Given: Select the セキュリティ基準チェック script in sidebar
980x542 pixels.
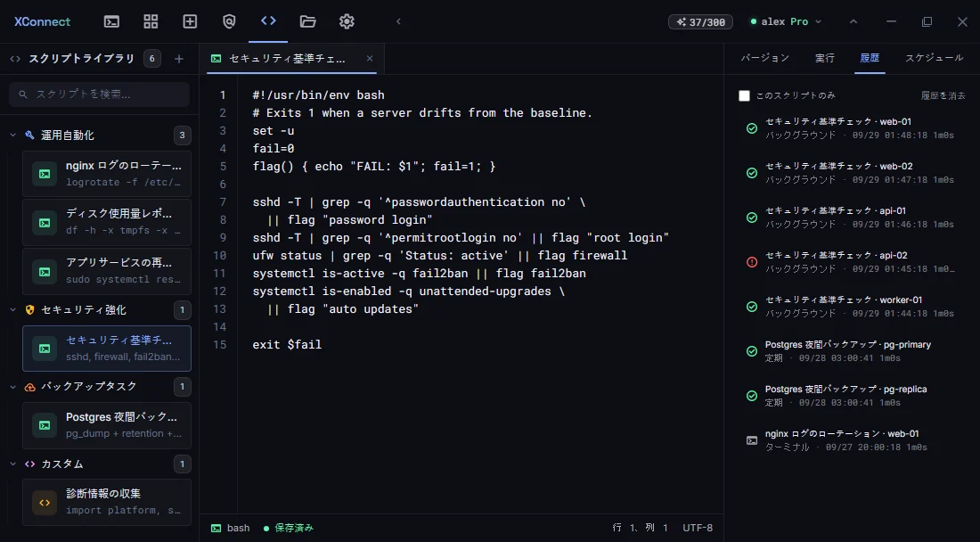Looking at the screenshot, I should [x=107, y=349].
